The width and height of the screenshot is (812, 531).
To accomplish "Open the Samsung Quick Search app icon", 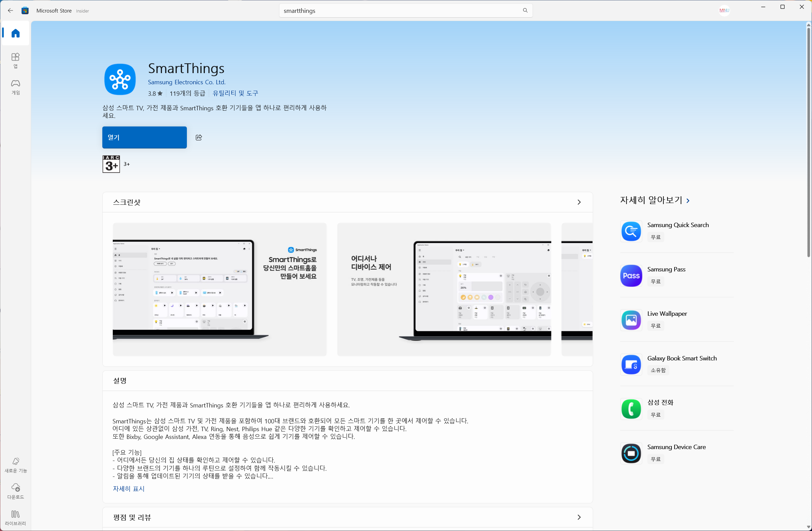I will (631, 231).
